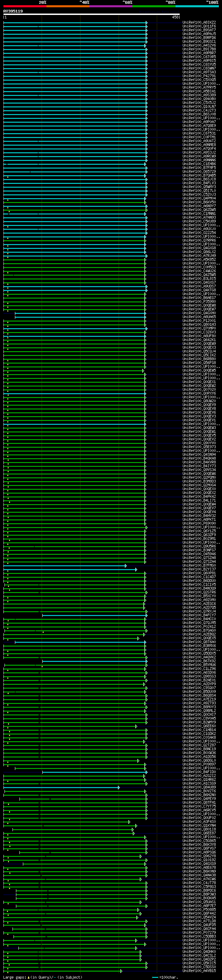Select hit label UniRef100_Q801H3
Screen dimensions: 222x980
pyautogui.click(x=199, y=324)
